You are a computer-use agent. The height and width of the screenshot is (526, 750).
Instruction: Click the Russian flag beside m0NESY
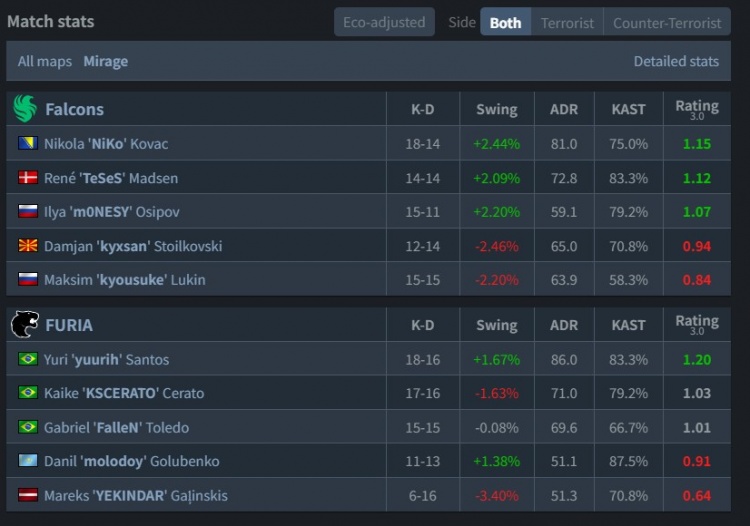click(x=27, y=212)
